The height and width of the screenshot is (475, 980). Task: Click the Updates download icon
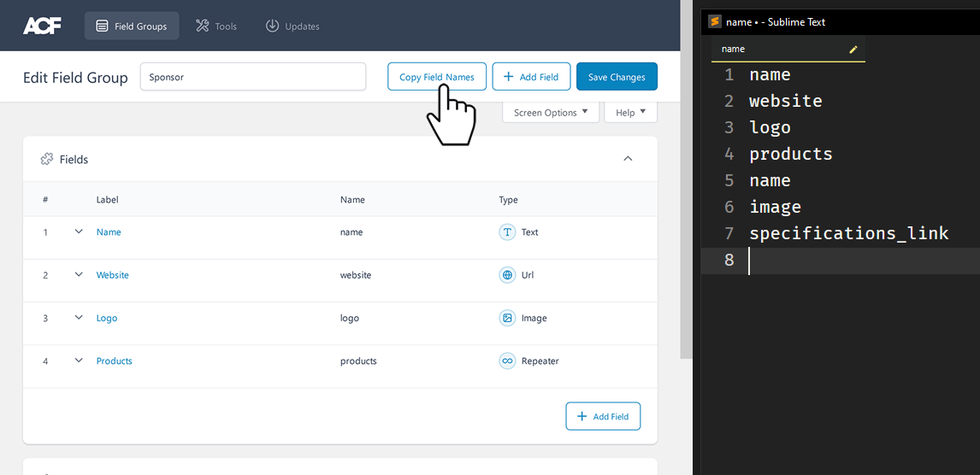272,26
